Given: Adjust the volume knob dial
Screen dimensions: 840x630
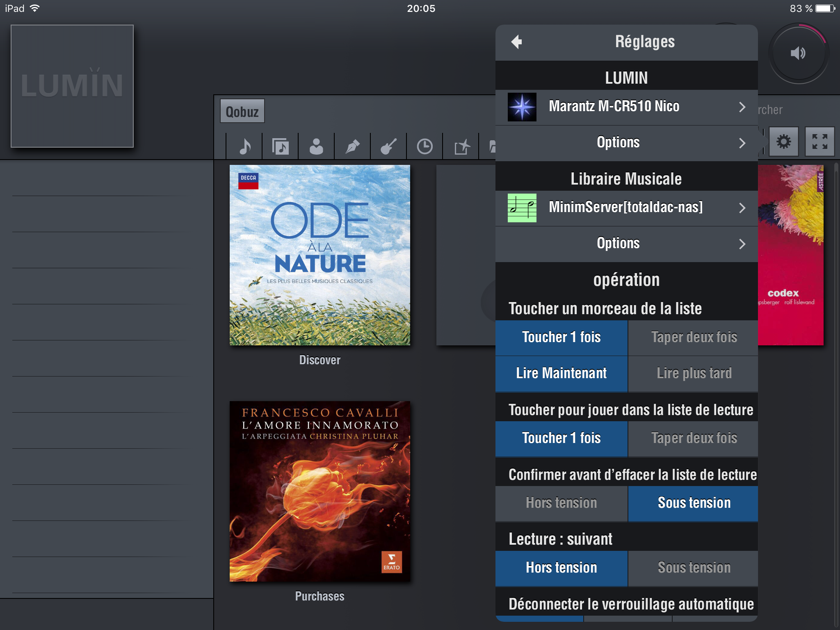Looking at the screenshot, I should tap(798, 53).
